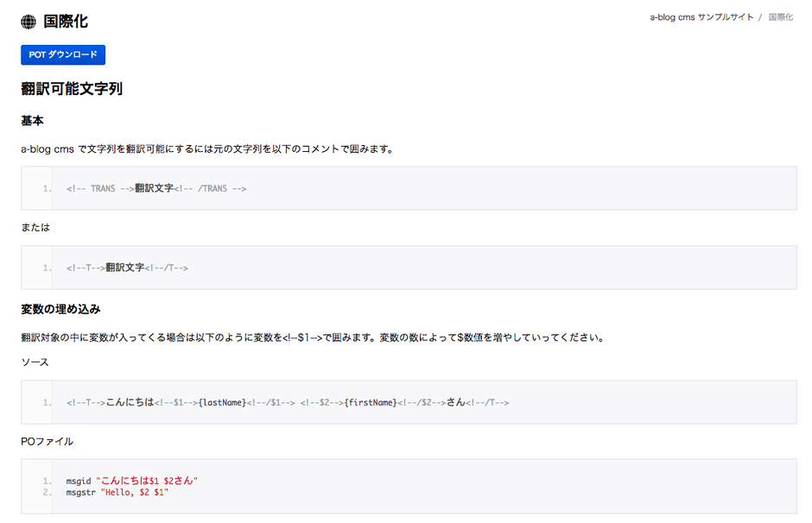Viewport: 812px width, 523px height.
Task: Click the 翻訳可能文字列 section heading
Action: 72,88
